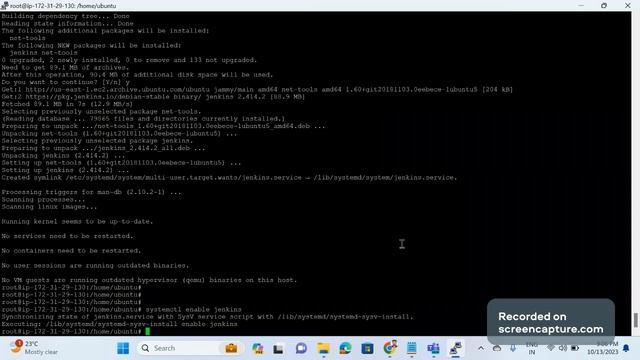Click the 'systemctl enable jenkins' command text

coord(193,309)
